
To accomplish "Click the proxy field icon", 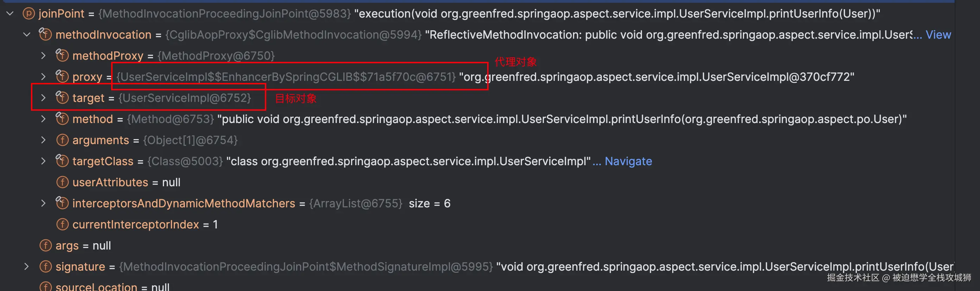I will pos(62,77).
